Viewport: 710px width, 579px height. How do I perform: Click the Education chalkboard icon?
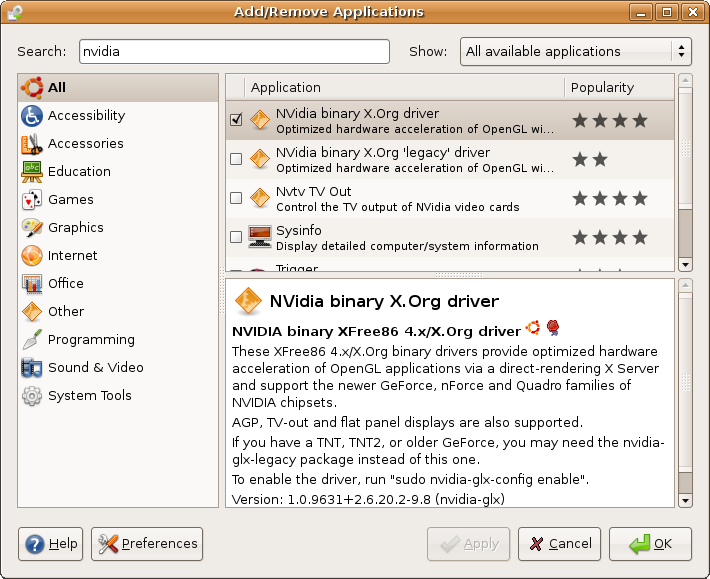coord(32,172)
